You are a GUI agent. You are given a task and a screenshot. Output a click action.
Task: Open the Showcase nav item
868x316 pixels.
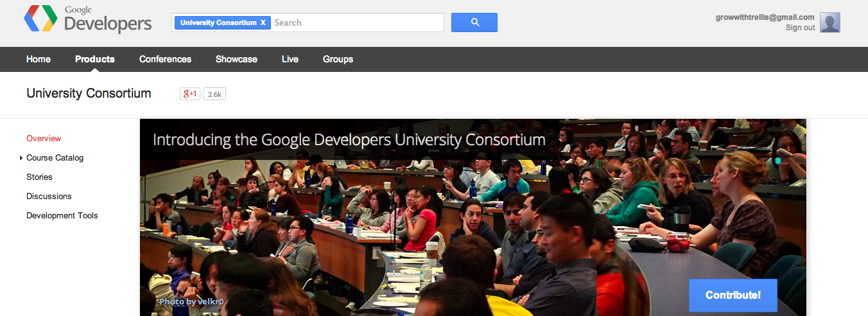pos(236,59)
